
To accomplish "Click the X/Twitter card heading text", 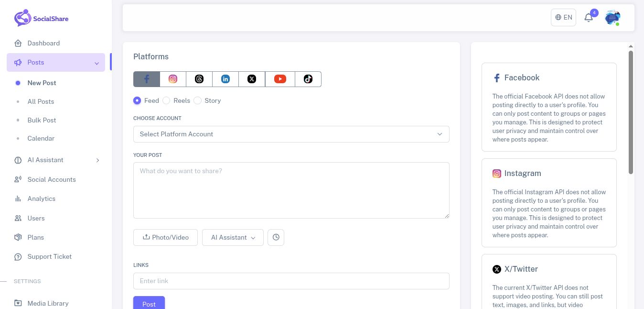I will tap(521, 269).
